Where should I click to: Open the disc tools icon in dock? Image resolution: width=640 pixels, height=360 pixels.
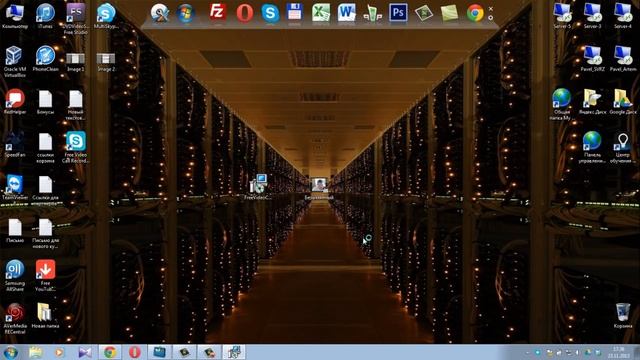pyautogui.click(x=159, y=13)
